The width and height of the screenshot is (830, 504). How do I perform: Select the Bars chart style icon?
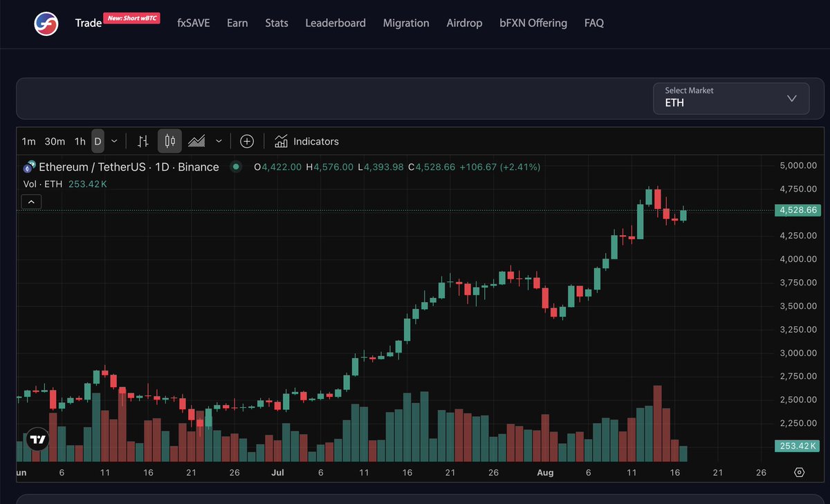click(143, 141)
